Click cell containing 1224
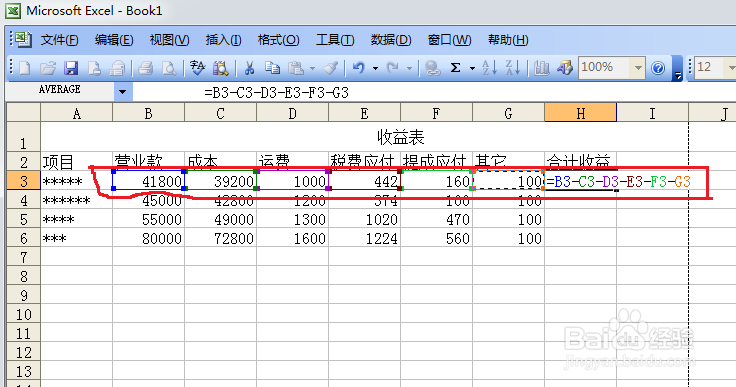The width and height of the screenshot is (736, 387). pyautogui.click(x=364, y=239)
